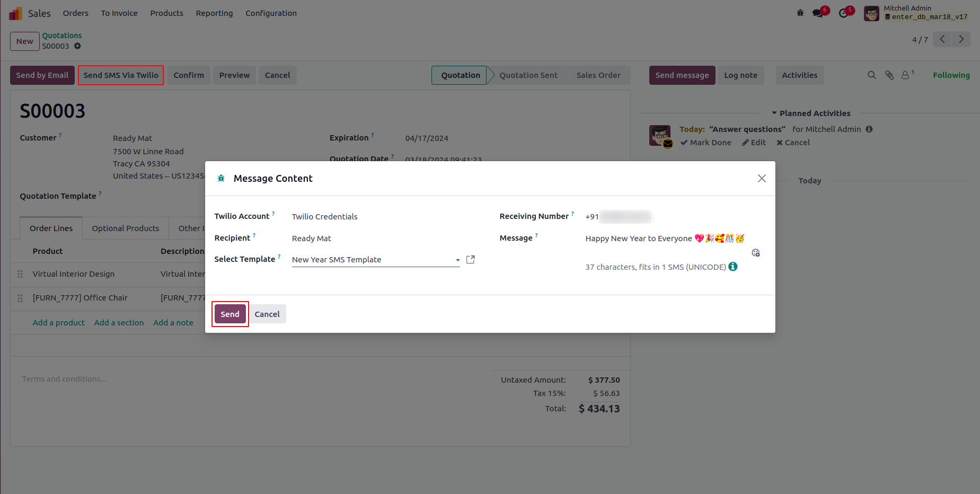
Task: Open the debug bug icon in top bar
Action: click(x=800, y=13)
